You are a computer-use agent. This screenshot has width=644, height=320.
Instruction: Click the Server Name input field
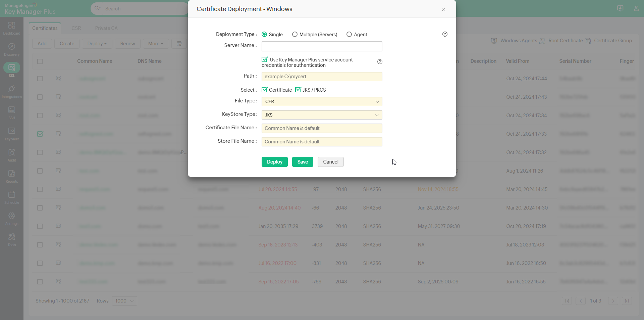click(x=322, y=46)
